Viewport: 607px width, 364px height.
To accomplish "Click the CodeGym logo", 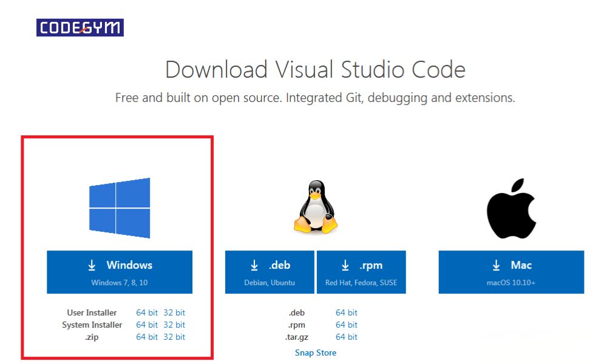I will click(80, 27).
